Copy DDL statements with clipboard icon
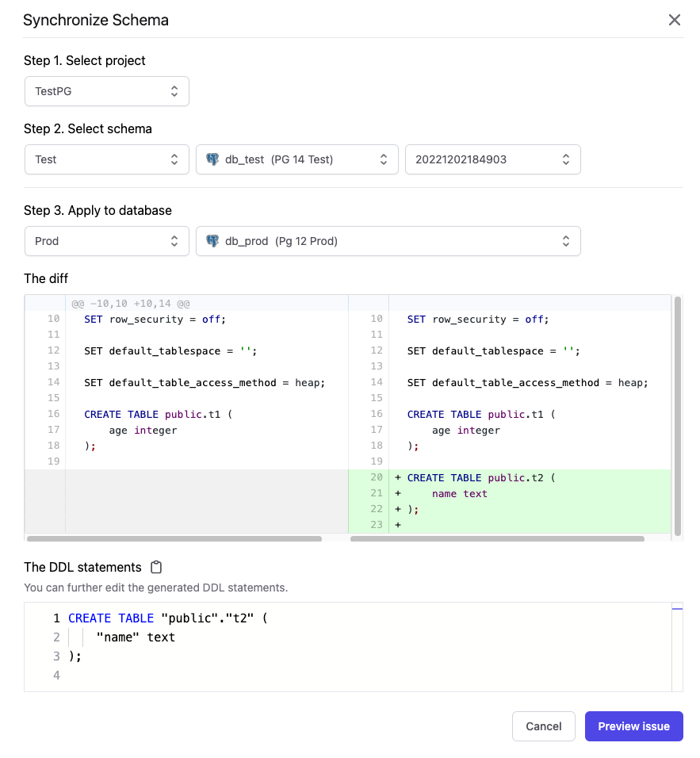The width and height of the screenshot is (700, 758). click(156, 567)
